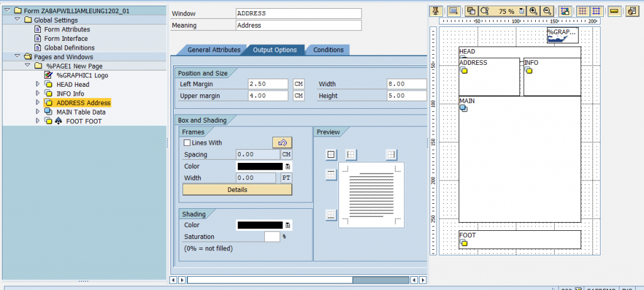The height and width of the screenshot is (290, 644).
Task: Click the frame eraser icon beside Lines With
Action: (282, 143)
